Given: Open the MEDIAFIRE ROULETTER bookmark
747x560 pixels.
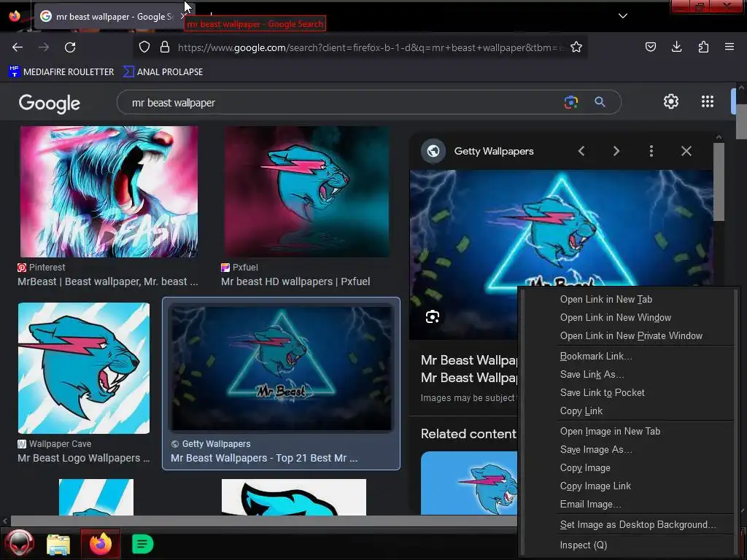Looking at the screenshot, I should pos(61,72).
